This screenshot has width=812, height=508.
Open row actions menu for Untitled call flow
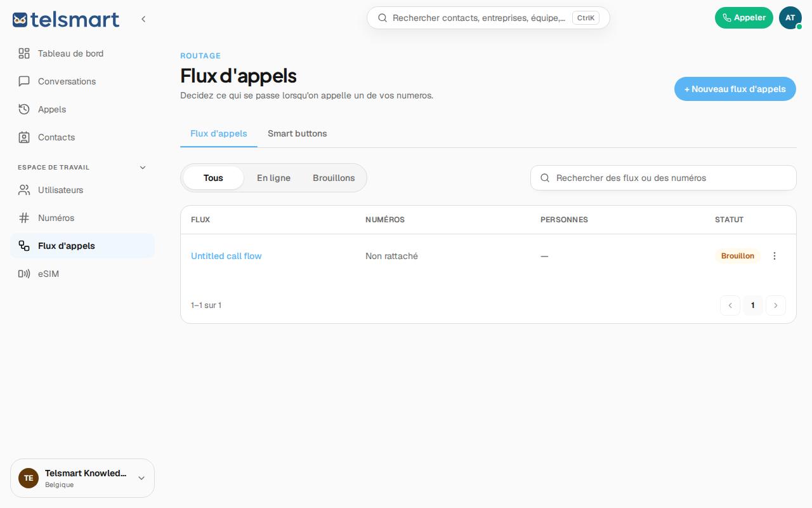pos(775,256)
